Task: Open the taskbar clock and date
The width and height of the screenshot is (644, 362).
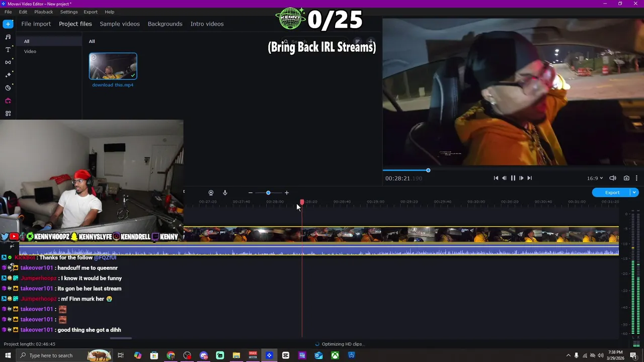Action: [615, 355]
